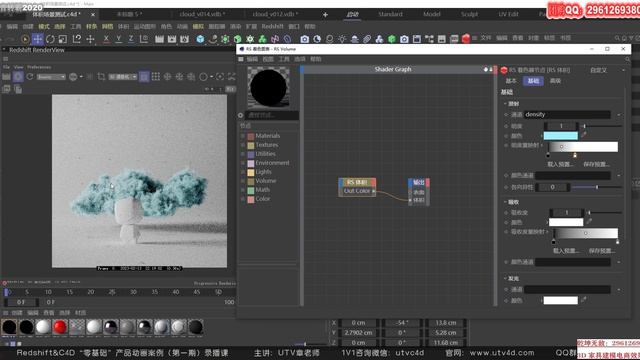This screenshot has width=640, height=360.
Task: Click the scatter density remap gradient ramp
Action: click(x=583, y=147)
